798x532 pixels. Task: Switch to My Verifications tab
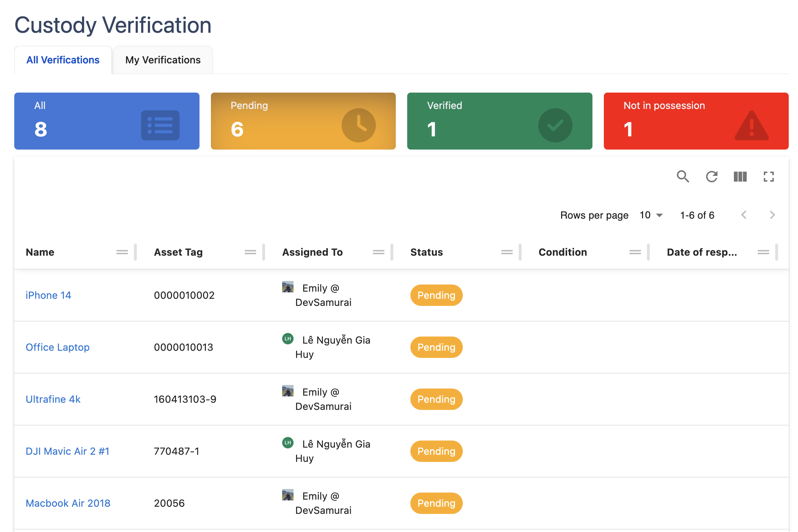click(163, 60)
